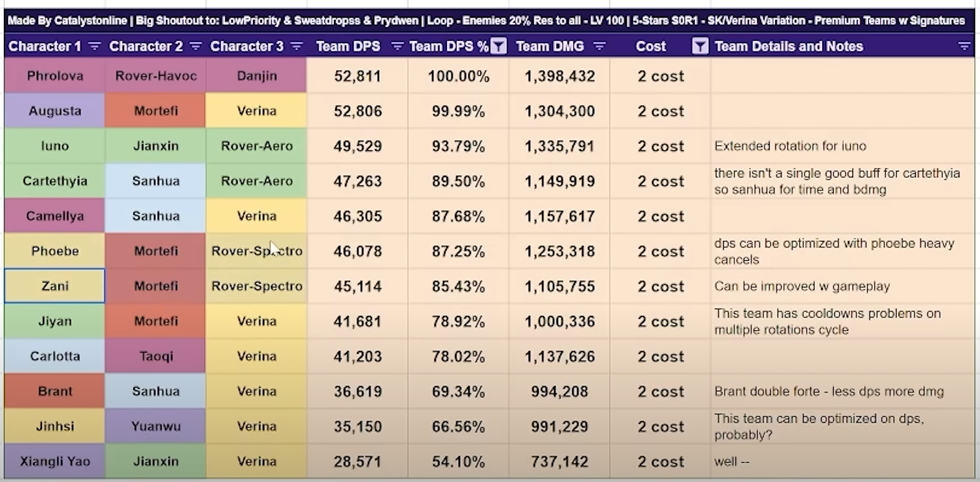Select the Verina cell in Augusta's row
This screenshot has width=980, height=482.
click(256, 111)
